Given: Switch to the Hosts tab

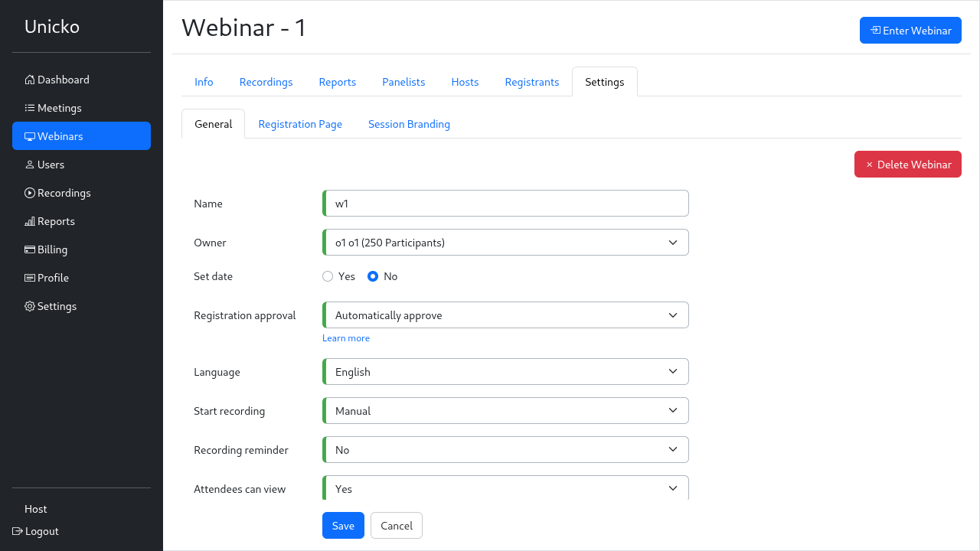Looking at the screenshot, I should (465, 82).
